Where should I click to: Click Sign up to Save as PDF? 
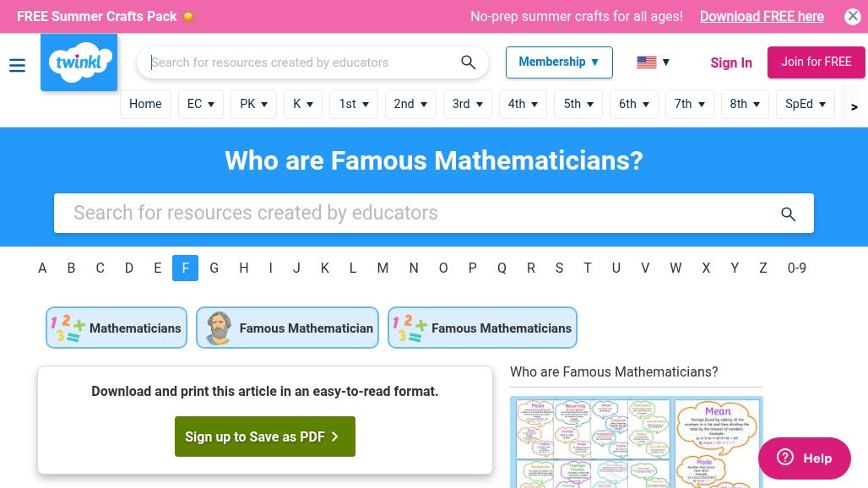265,436
